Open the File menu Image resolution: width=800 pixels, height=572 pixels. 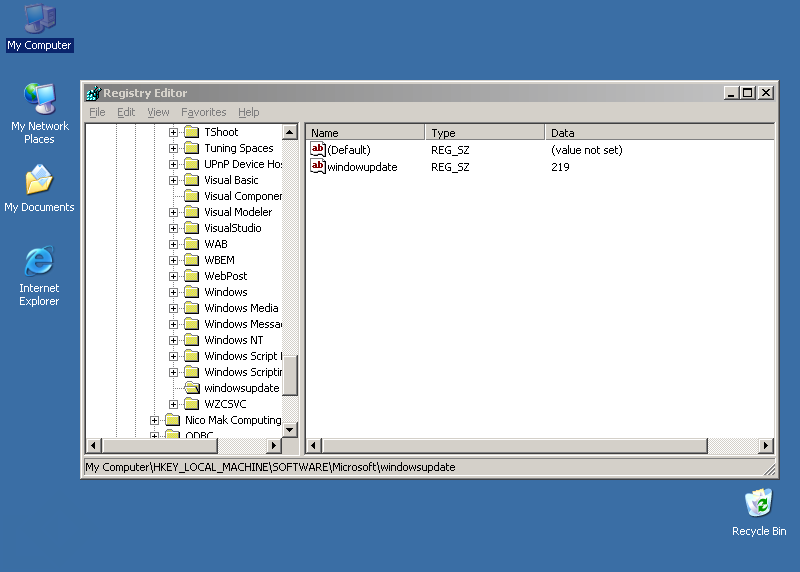97,112
